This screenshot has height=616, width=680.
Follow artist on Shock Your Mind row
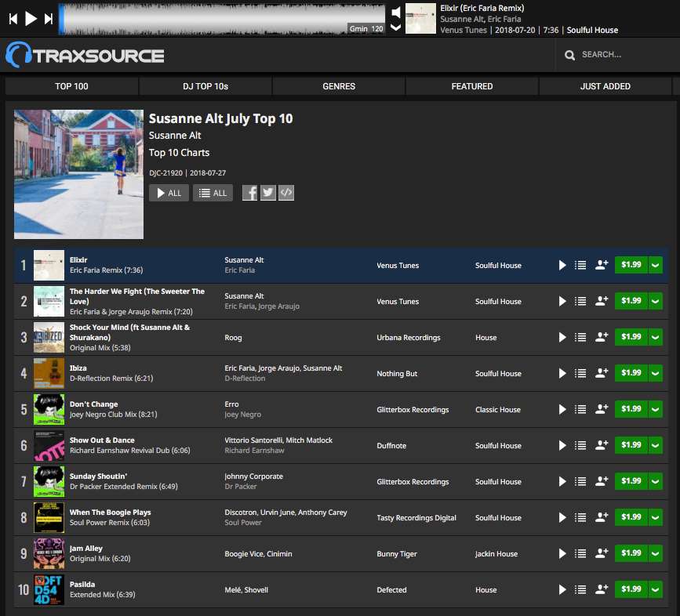[x=602, y=336]
